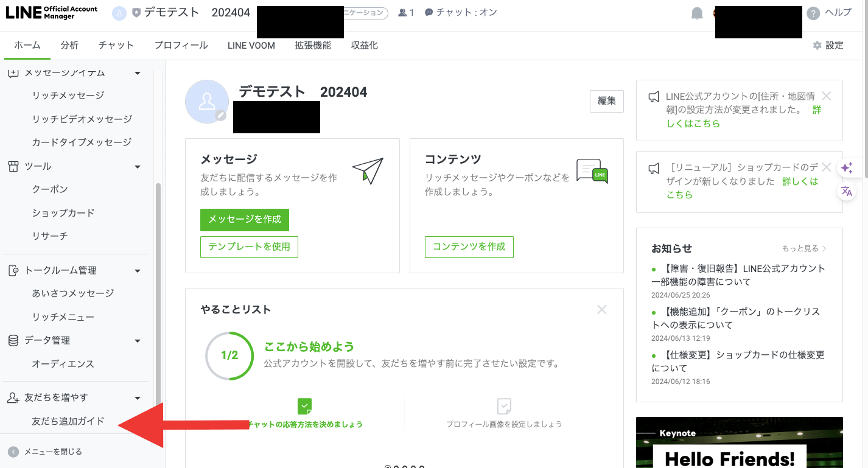Image resolution: width=868 pixels, height=468 pixels.
Task: Open the Home tab
Action: (x=27, y=46)
